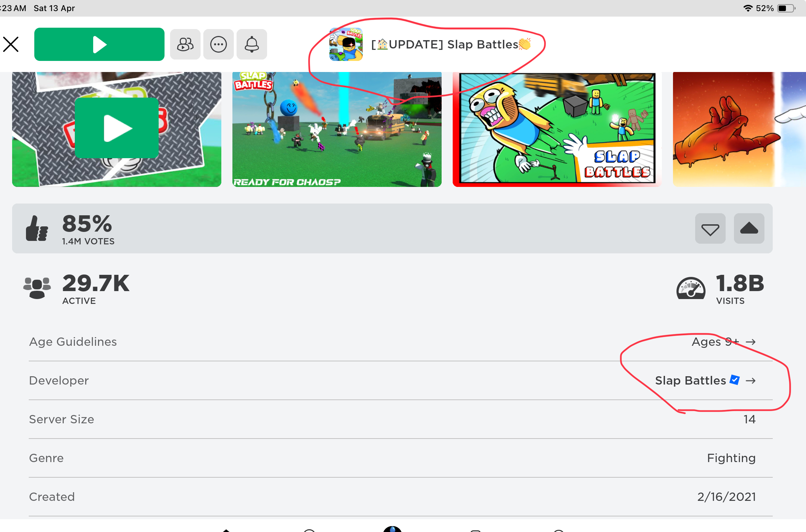Collapse details with the up arrow

(749, 228)
